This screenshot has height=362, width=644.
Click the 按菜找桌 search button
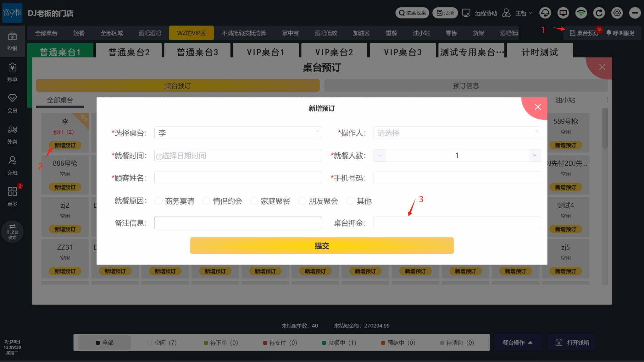[x=412, y=13]
